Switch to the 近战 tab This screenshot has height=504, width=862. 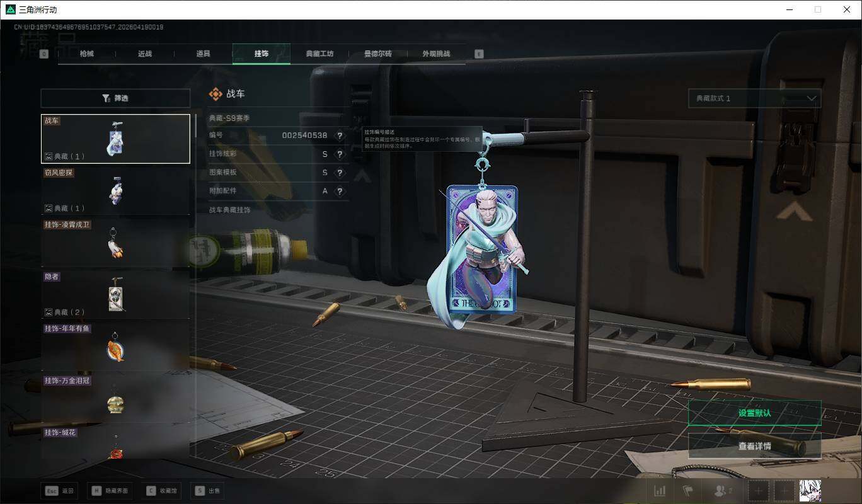pyautogui.click(x=145, y=54)
